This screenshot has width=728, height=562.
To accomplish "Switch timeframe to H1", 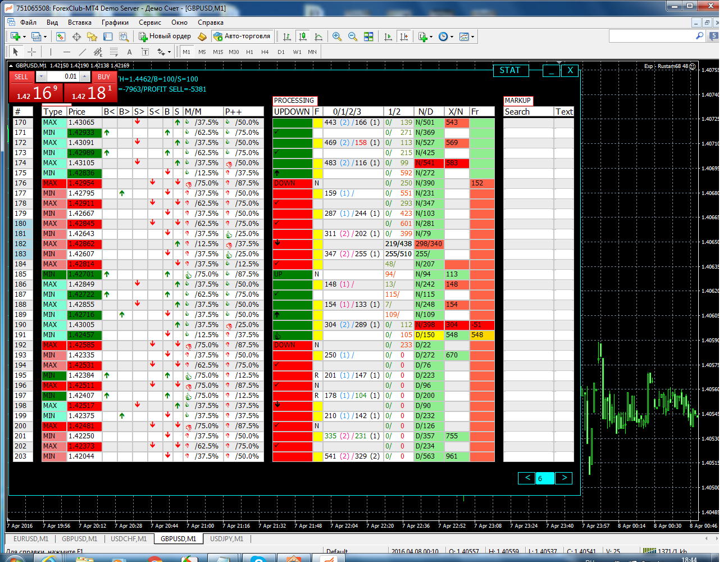I will [249, 52].
